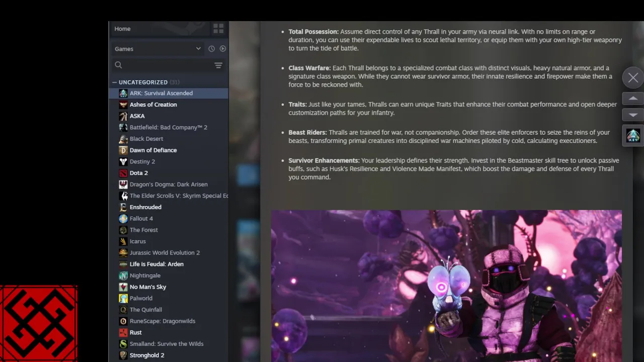Click the purple character screenshot image
The height and width of the screenshot is (362, 644).
[x=446, y=286]
